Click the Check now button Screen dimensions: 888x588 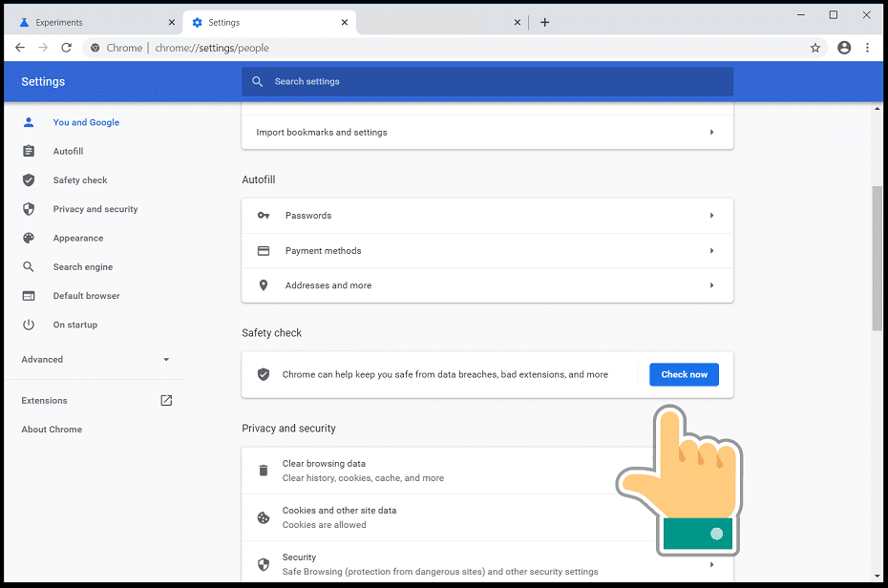click(684, 374)
